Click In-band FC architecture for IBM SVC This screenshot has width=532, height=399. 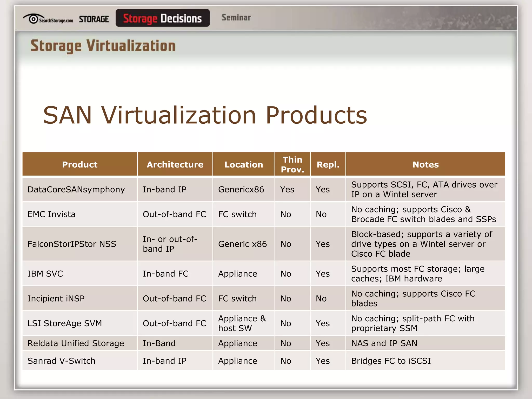[x=175, y=274]
